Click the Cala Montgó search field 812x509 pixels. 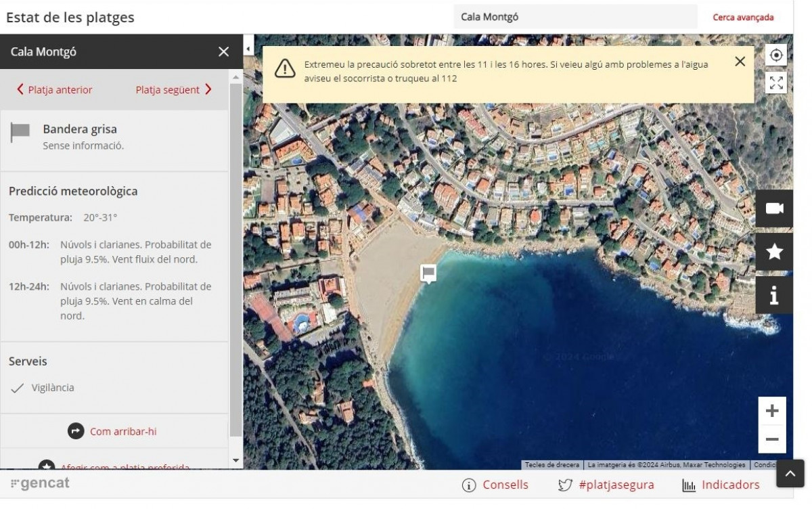574,17
